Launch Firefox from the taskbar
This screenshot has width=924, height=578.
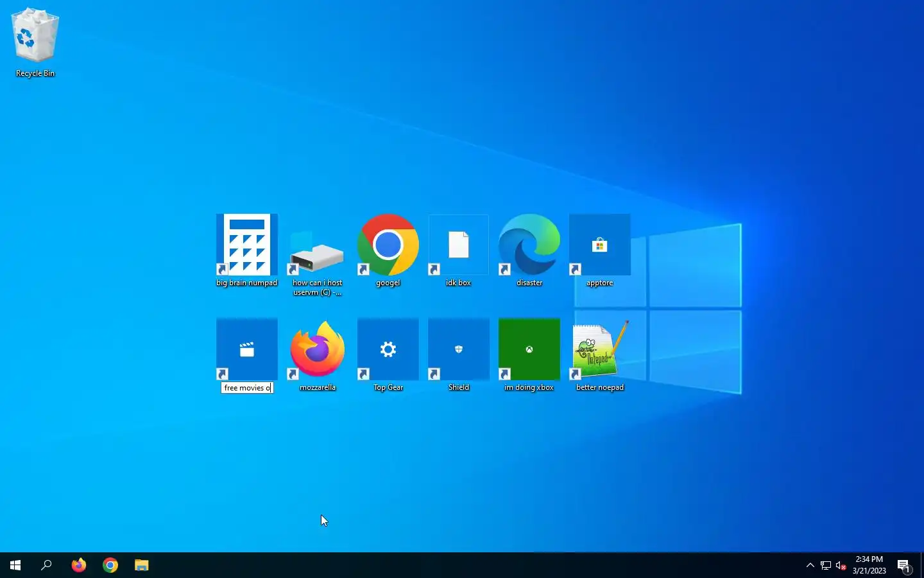(78, 565)
